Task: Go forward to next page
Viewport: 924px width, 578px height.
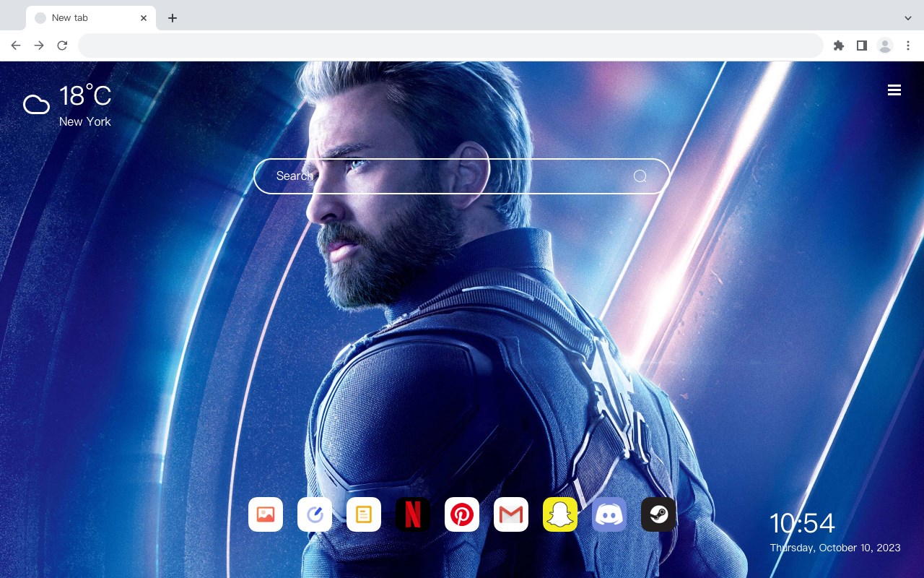Action: point(39,46)
